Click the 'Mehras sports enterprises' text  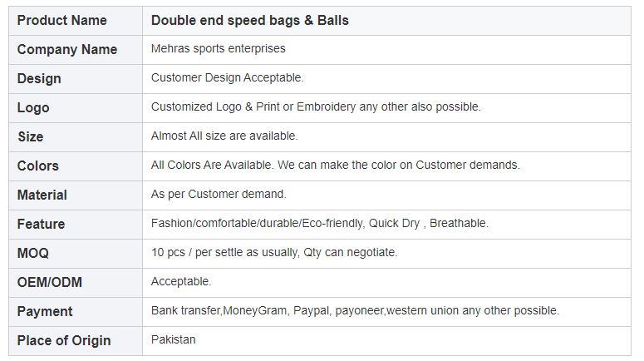coord(218,49)
